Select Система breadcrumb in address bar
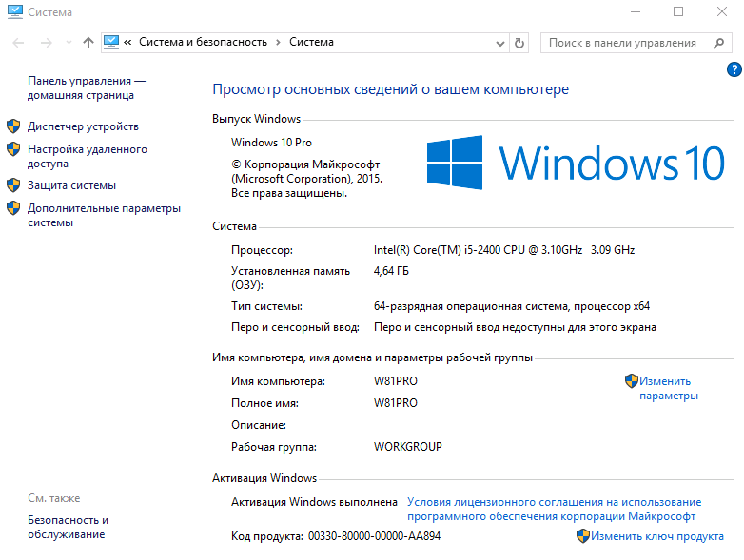This screenshot has height=560, width=744. click(311, 42)
